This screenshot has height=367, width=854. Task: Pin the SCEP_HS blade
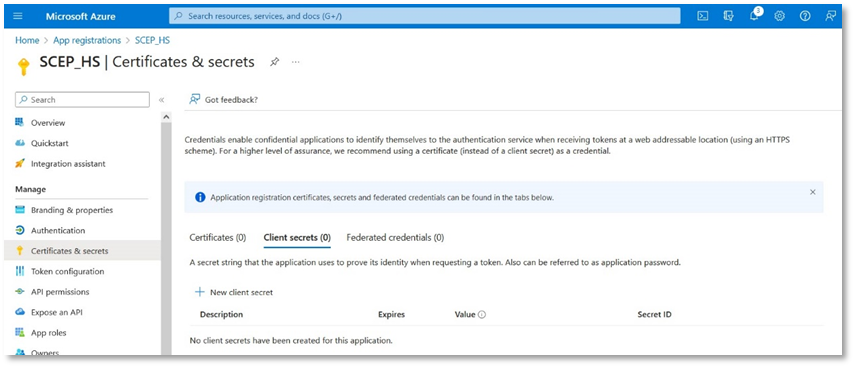coord(274,62)
